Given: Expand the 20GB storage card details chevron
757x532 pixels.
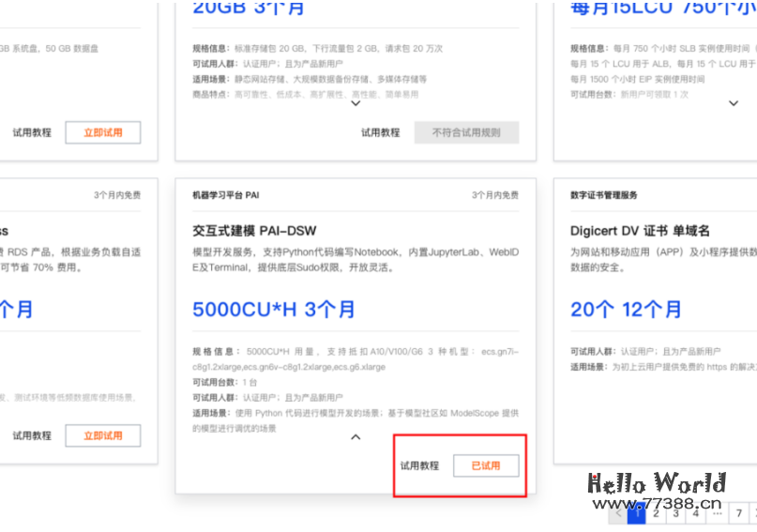Looking at the screenshot, I should coord(356,104).
